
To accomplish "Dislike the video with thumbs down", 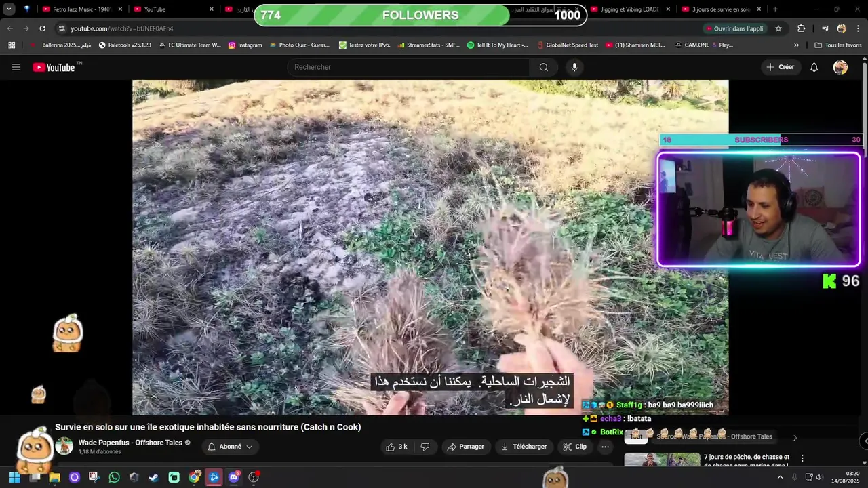I will click(425, 447).
